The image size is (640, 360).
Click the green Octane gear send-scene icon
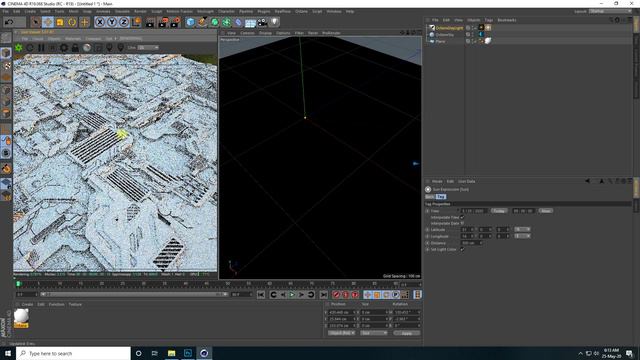(x=19, y=48)
